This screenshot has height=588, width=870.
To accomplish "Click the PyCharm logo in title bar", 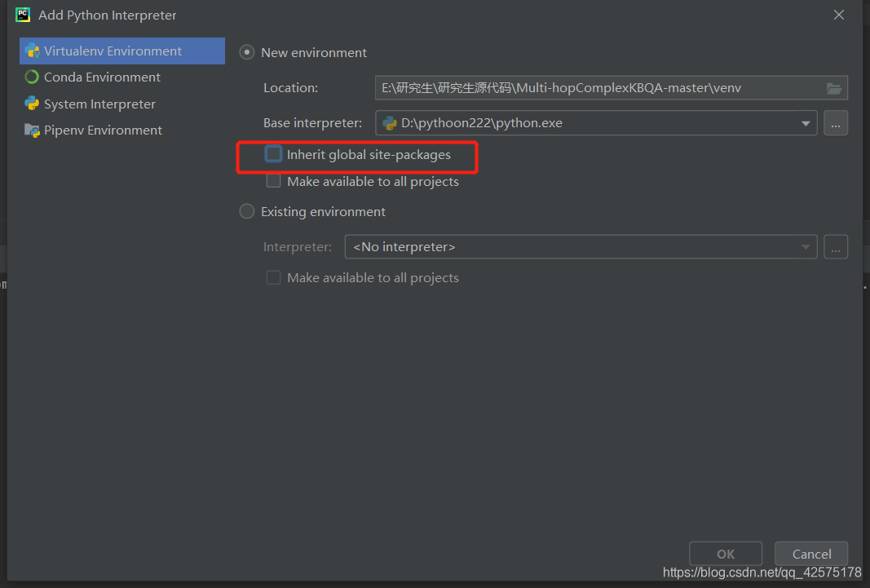I will [x=23, y=15].
